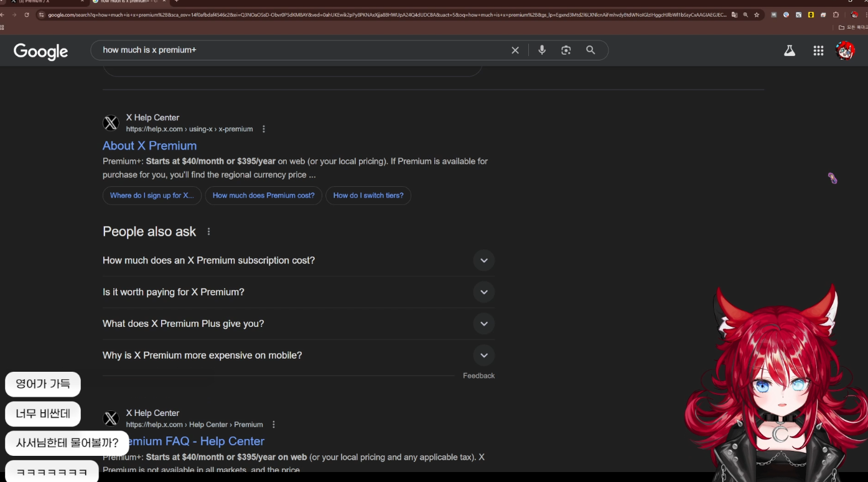
Task: Click 'How do I switch tiers?' chip
Action: coord(368,196)
